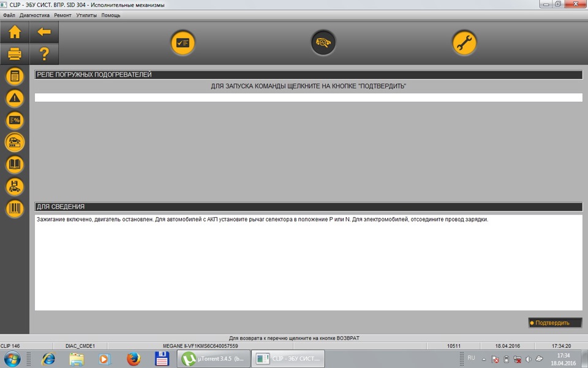Open the Windows Start menu

coord(12,359)
